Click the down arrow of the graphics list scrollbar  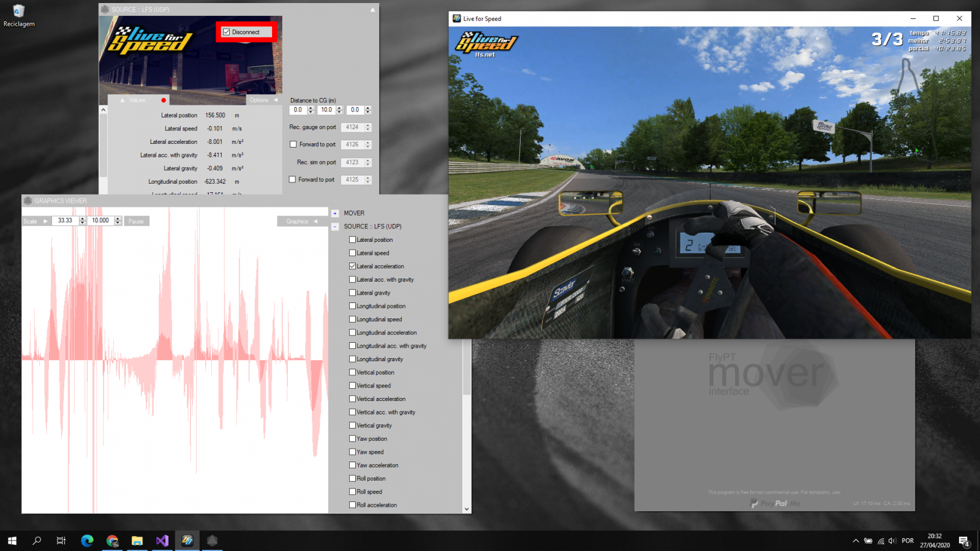coord(467,509)
